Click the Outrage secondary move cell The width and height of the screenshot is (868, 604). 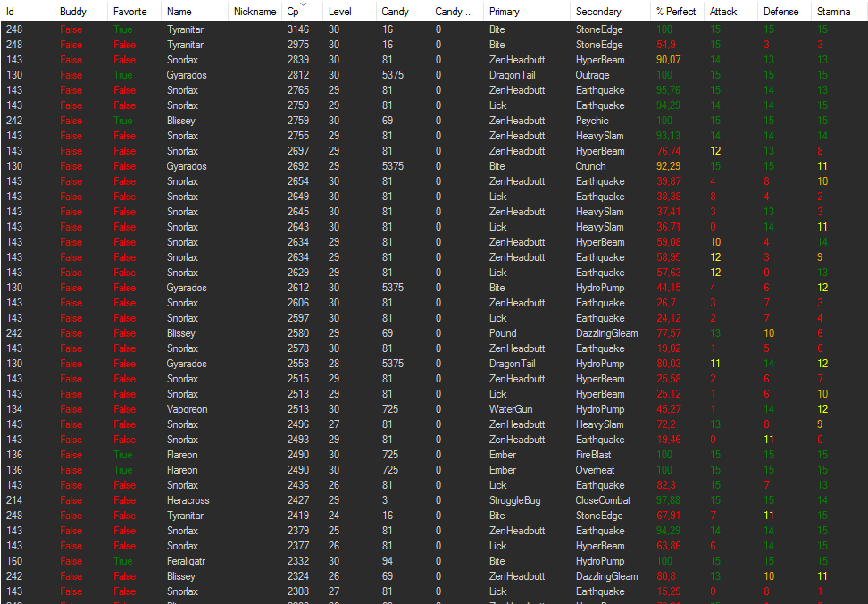point(592,75)
